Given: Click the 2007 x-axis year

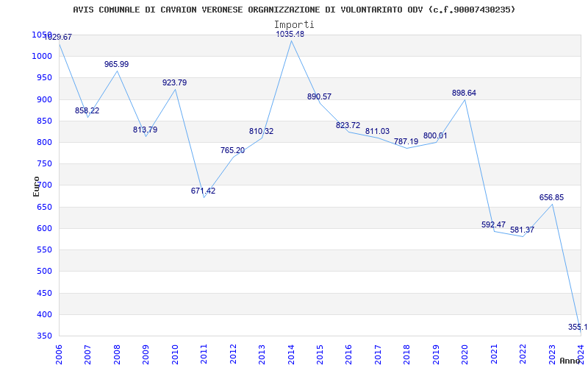Looking at the screenshot, I should 87,354.
